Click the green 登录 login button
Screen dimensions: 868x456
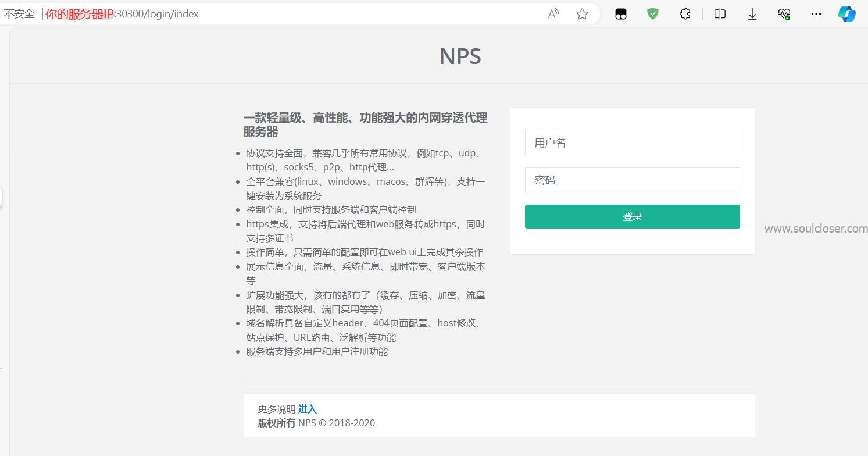click(632, 216)
